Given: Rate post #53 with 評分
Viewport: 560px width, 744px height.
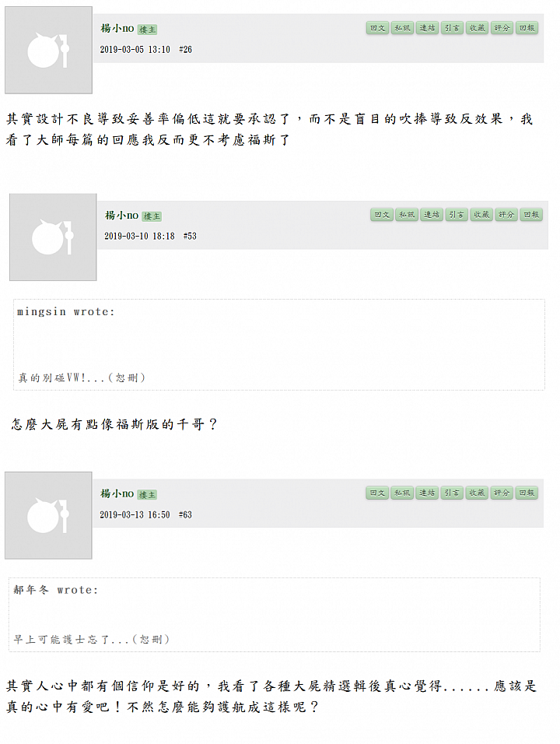Looking at the screenshot, I should click(x=506, y=215).
